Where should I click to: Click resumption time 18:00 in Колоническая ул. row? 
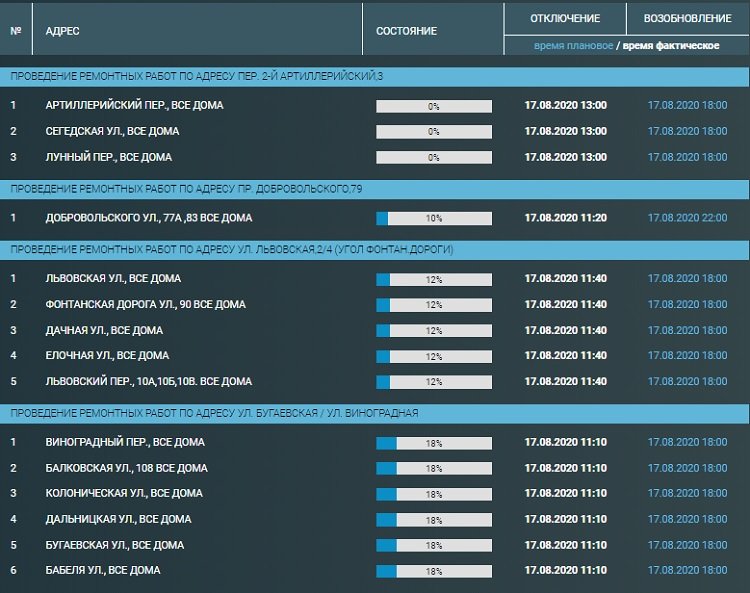[687, 493]
